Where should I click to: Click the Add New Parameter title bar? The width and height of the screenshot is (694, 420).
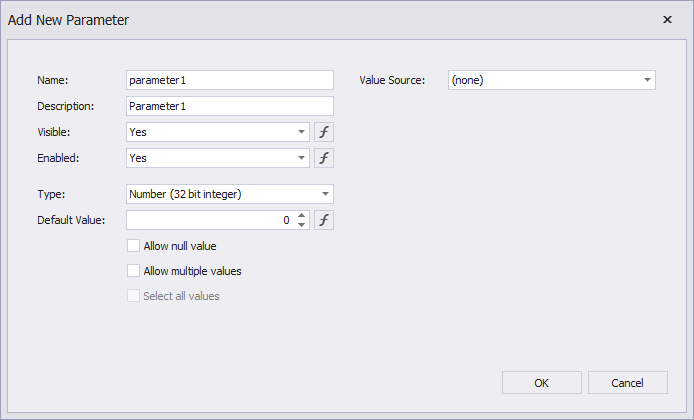click(x=300, y=19)
